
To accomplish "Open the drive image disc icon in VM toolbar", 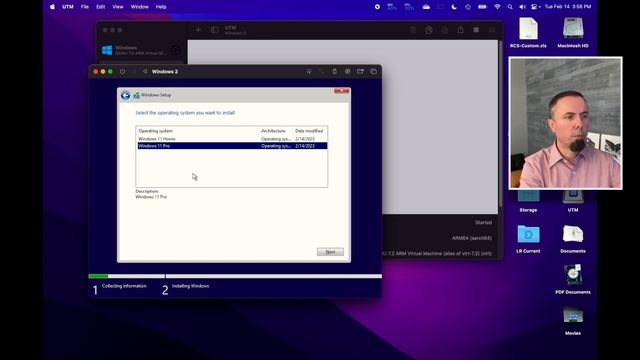I will (347, 71).
